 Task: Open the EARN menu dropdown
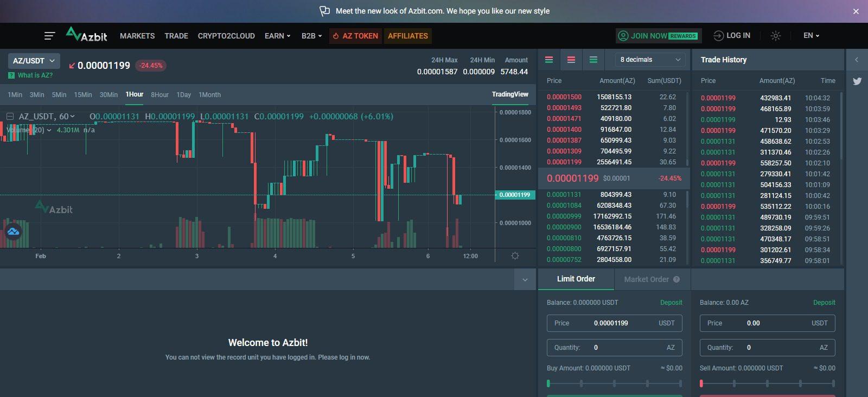[277, 36]
